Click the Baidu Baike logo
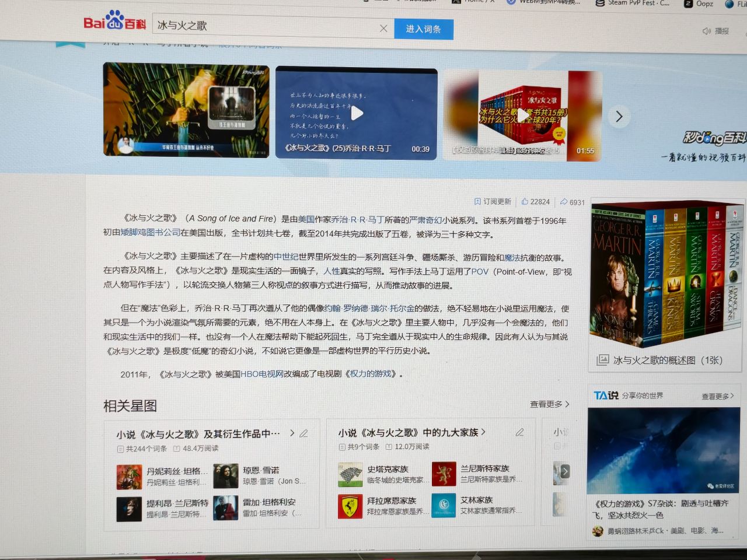The image size is (747, 560). click(x=114, y=22)
